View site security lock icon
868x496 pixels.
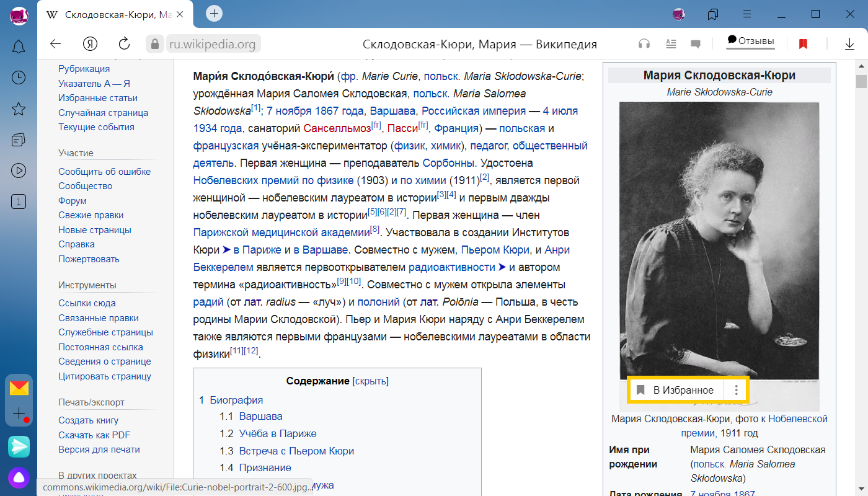(154, 44)
